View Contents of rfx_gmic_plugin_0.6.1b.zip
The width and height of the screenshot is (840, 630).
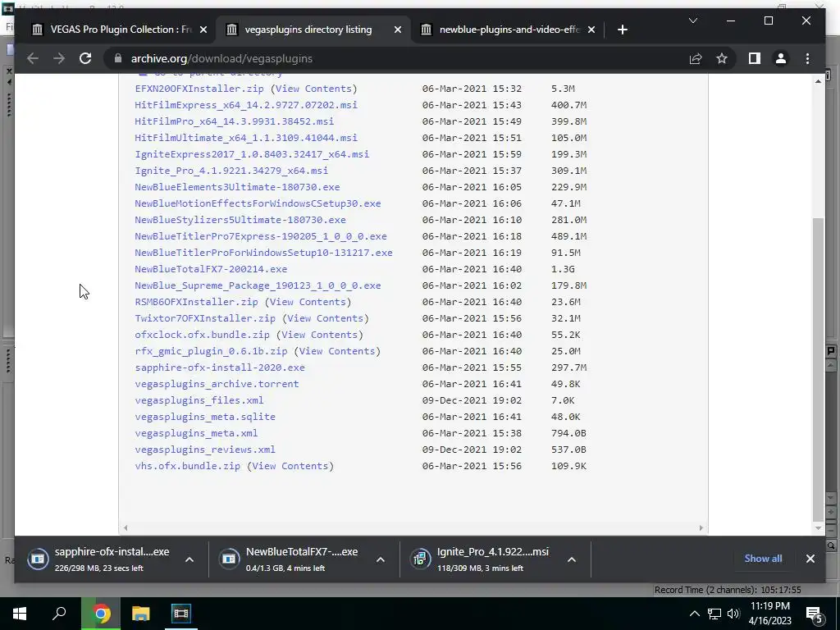[337, 351]
